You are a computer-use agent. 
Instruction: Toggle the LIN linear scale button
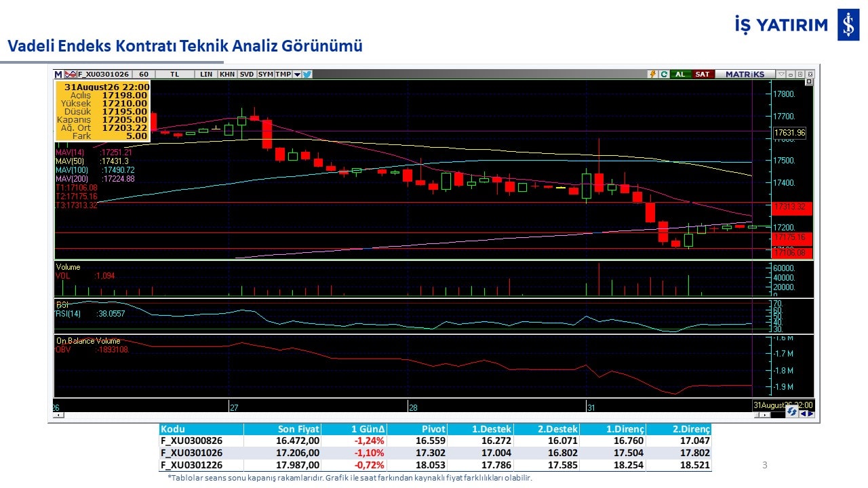206,75
